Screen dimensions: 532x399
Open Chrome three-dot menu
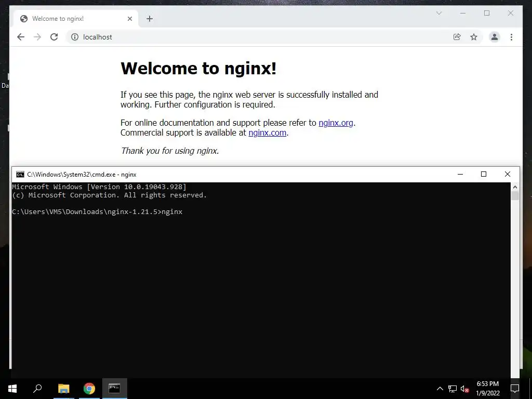511,37
